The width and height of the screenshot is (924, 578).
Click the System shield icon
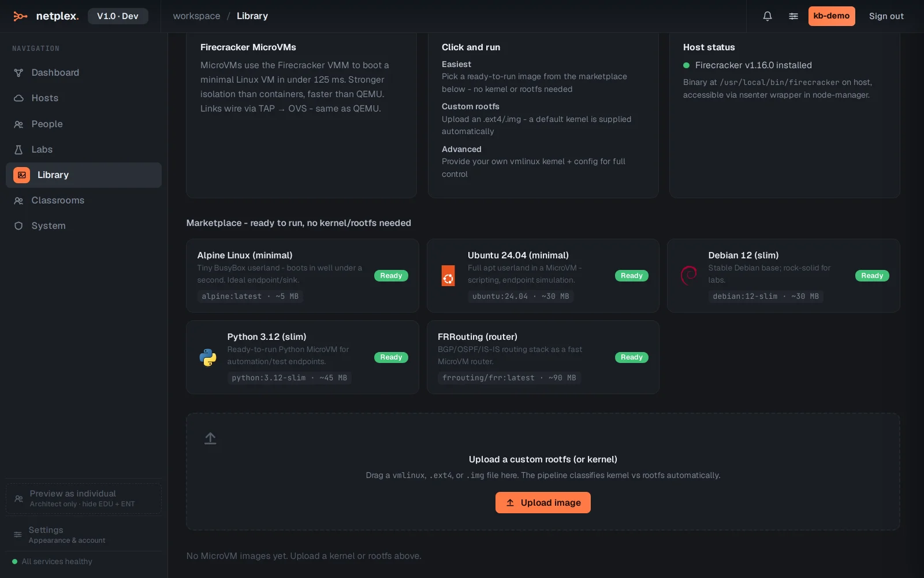18,226
